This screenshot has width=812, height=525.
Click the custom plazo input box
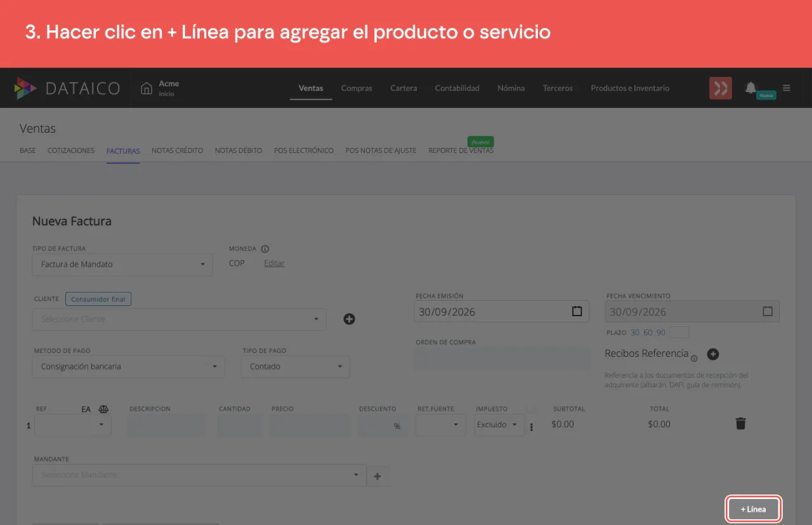coord(679,333)
